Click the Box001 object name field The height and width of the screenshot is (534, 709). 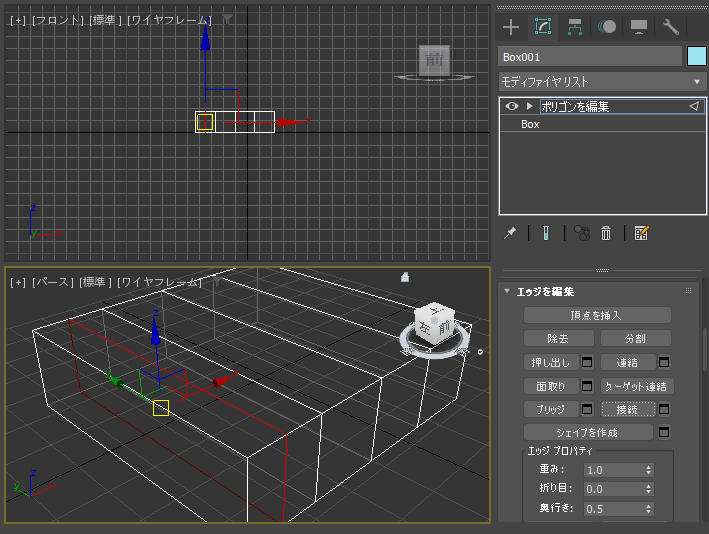pyautogui.click(x=590, y=57)
